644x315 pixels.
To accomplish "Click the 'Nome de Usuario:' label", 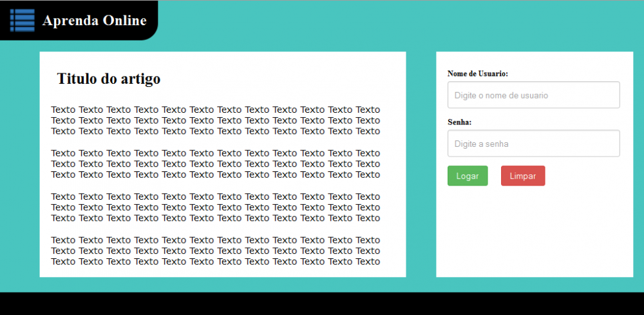I will click(x=477, y=74).
